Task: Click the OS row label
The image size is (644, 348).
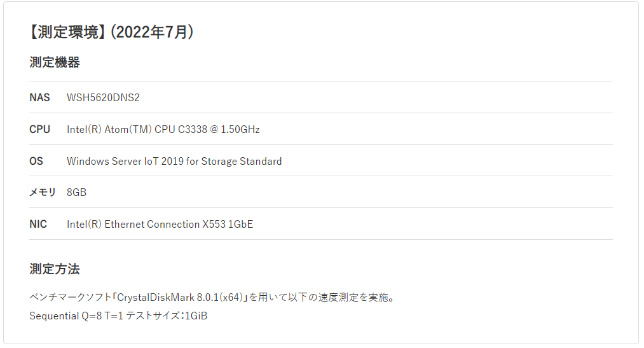Action: coord(36,161)
